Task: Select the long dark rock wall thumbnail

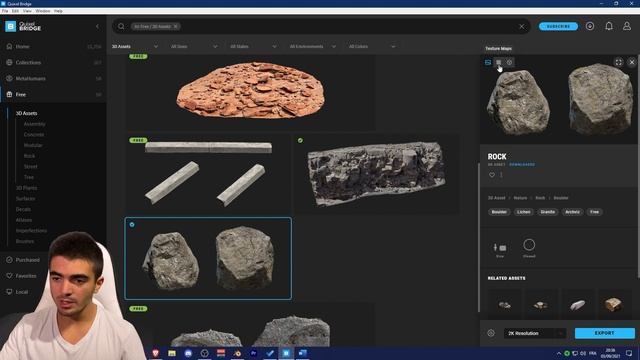Action: pos(376,174)
